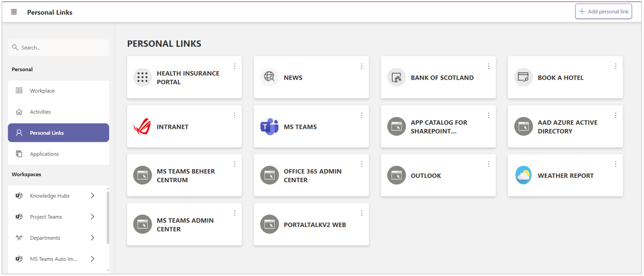The width and height of the screenshot is (644, 276).
Task: Expand the Departments chevron
Action: pos(92,238)
